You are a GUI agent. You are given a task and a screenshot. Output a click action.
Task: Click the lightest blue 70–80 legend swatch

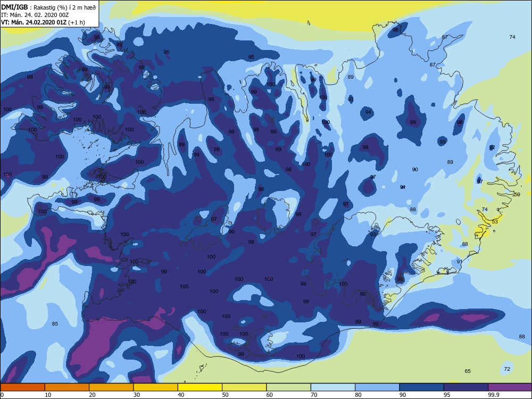point(333,387)
